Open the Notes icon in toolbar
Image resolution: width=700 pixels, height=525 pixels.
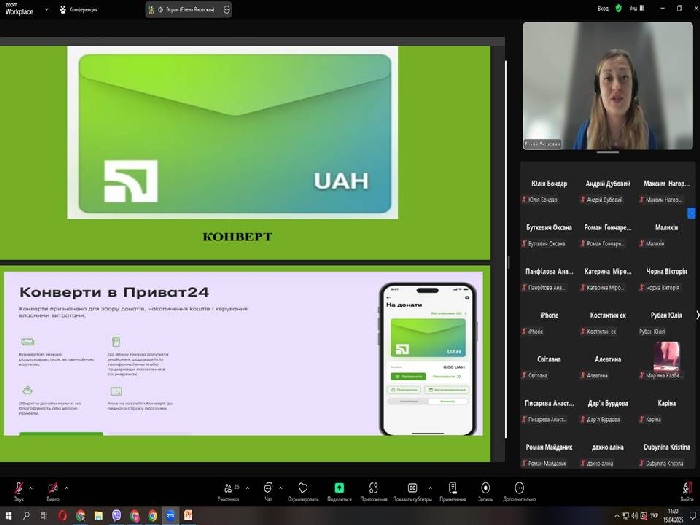(452, 488)
